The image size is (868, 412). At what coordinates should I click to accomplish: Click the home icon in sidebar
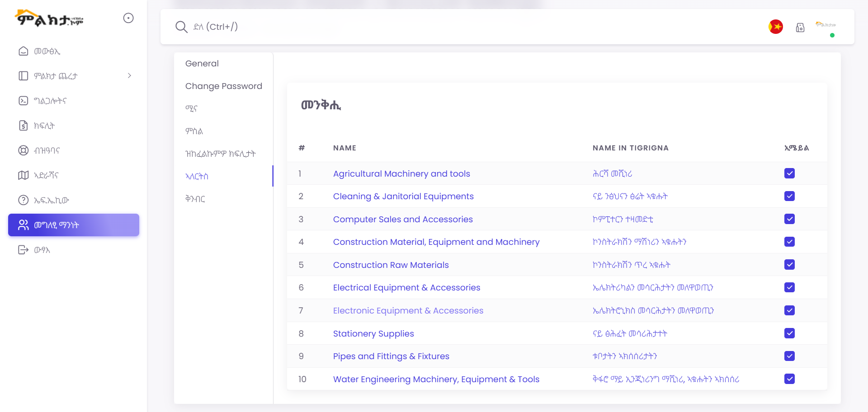pos(24,51)
